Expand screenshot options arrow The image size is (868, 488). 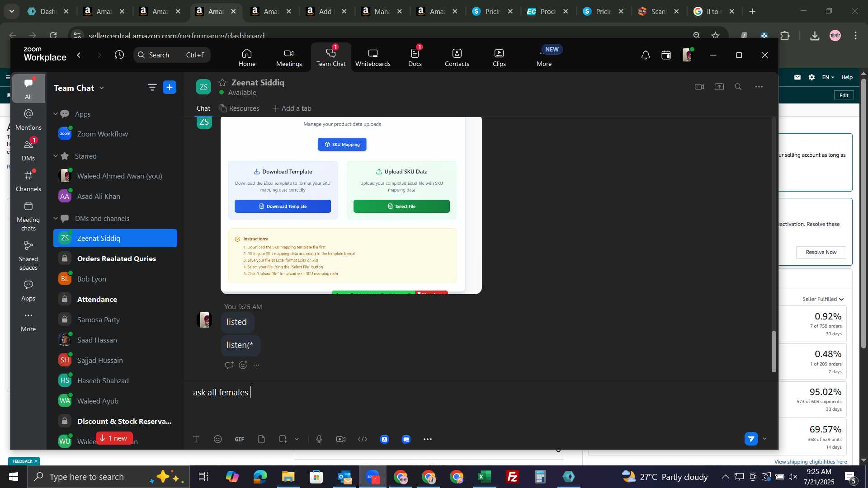click(x=297, y=439)
